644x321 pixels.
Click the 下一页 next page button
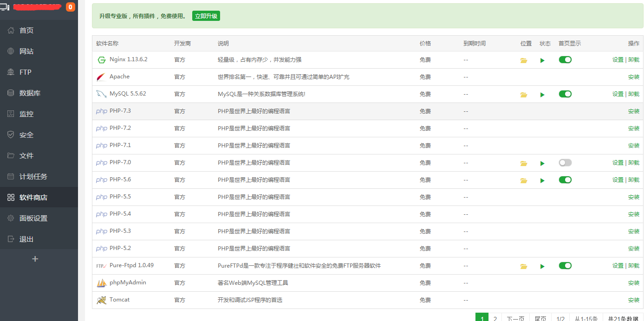coord(515,317)
